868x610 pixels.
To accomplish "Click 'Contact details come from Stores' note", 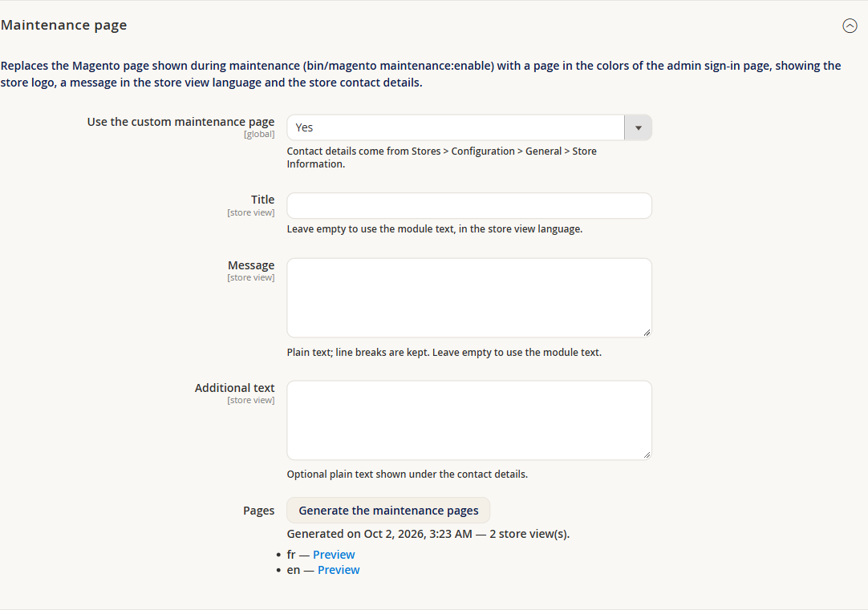I will tap(442, 158).
